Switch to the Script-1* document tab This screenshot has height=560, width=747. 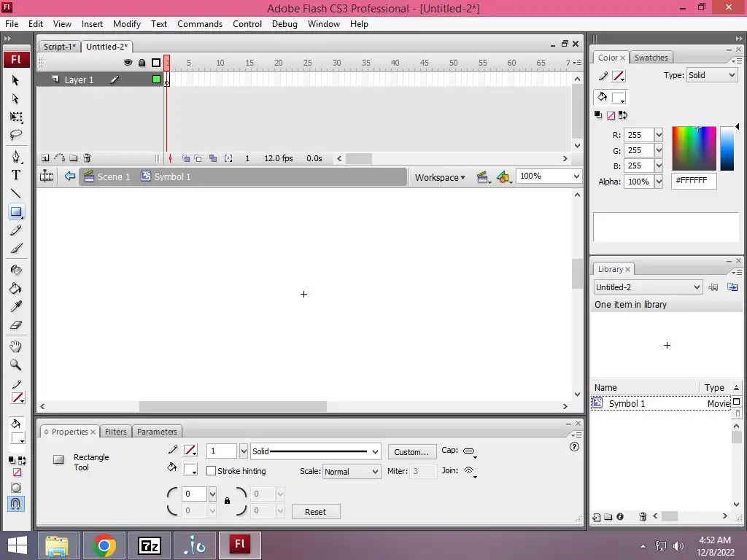tap(60, 47)
